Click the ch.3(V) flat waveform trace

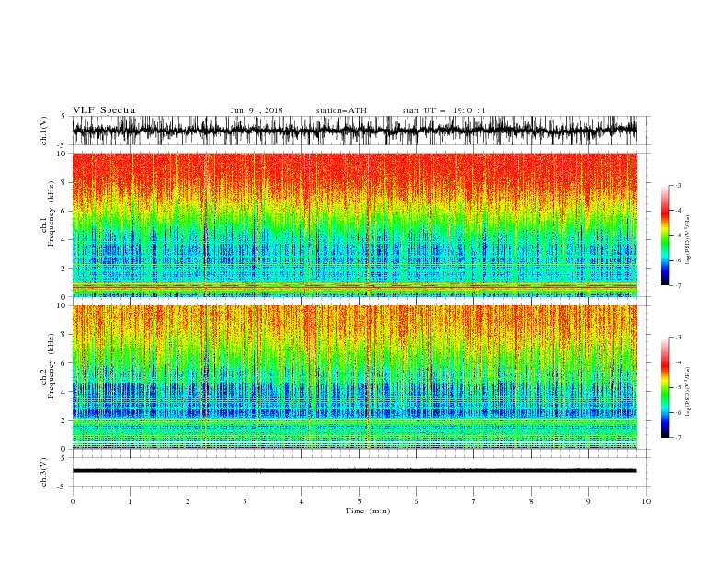pyautogui.click(x=354, y=471)
